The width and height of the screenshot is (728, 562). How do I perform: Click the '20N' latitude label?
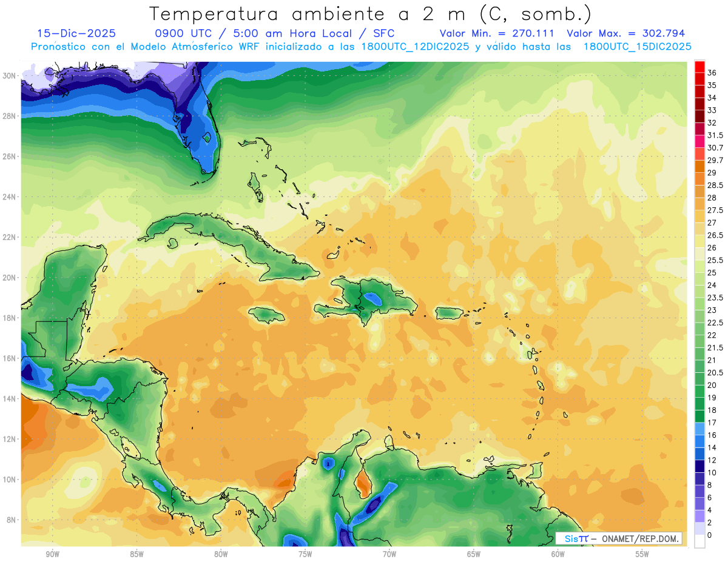pos(9,278)
